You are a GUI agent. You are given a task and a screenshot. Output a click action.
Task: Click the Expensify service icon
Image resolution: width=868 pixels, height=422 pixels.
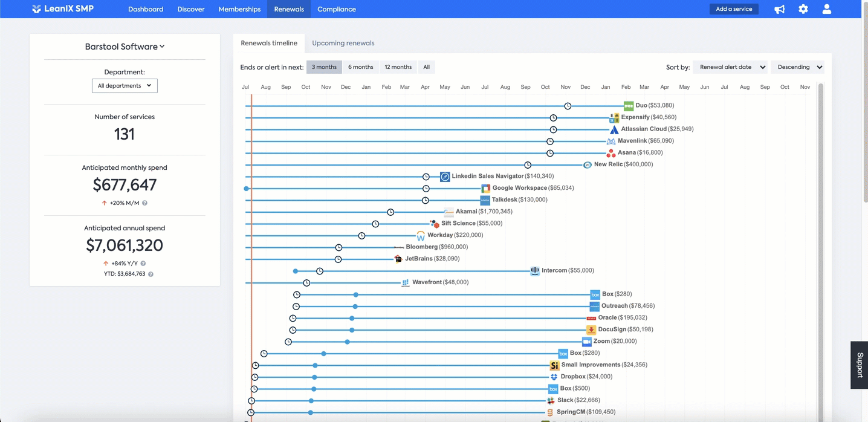[614, 118]
